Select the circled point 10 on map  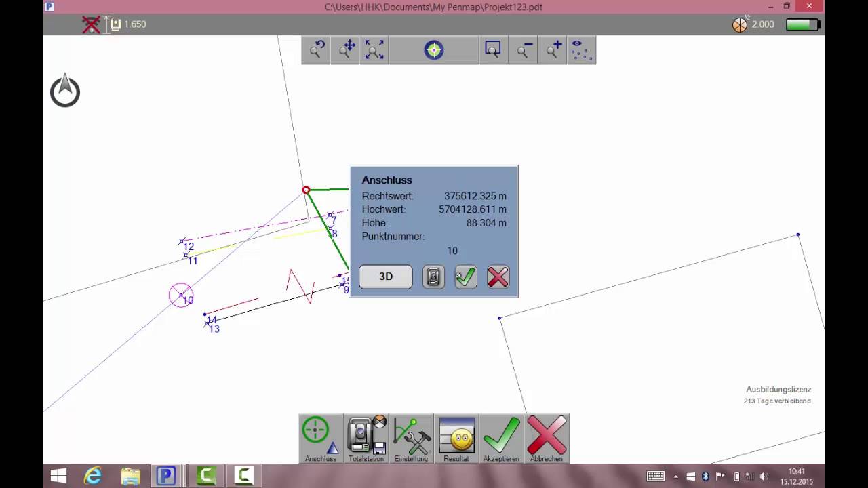pyautogui.click(x=181, y=295)
